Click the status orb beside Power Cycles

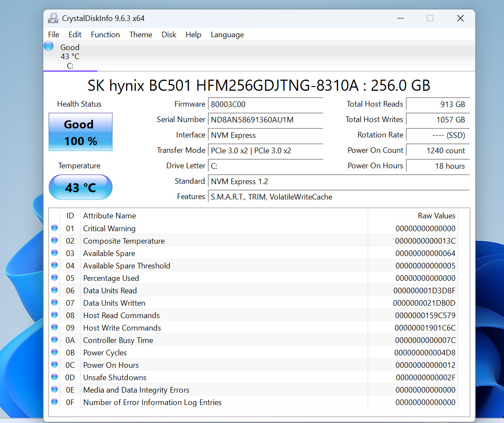tap(55, 352)
